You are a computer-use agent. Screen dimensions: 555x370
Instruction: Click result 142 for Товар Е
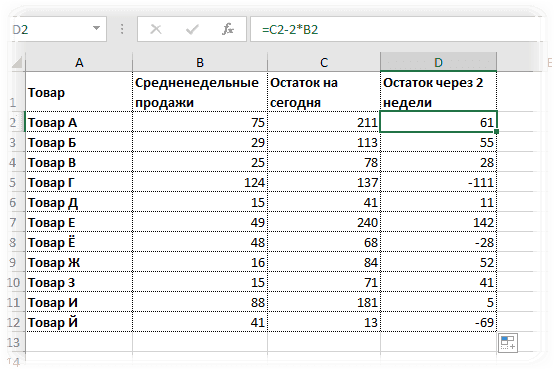tap(439, 222)
